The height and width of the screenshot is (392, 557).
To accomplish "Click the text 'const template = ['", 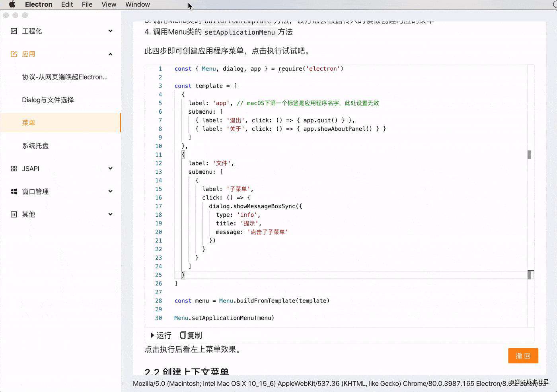I will 206,86.
